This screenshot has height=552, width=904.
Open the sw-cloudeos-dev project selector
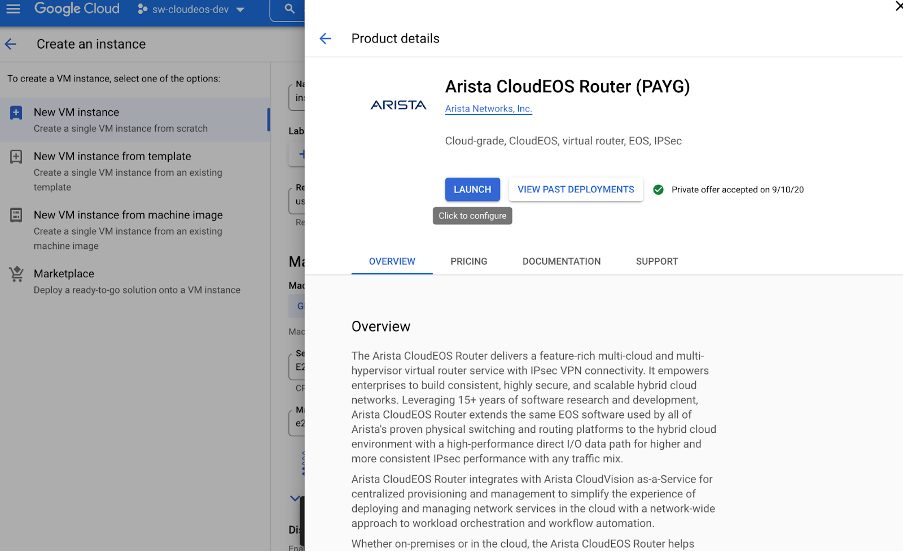(x=191, y=9)
